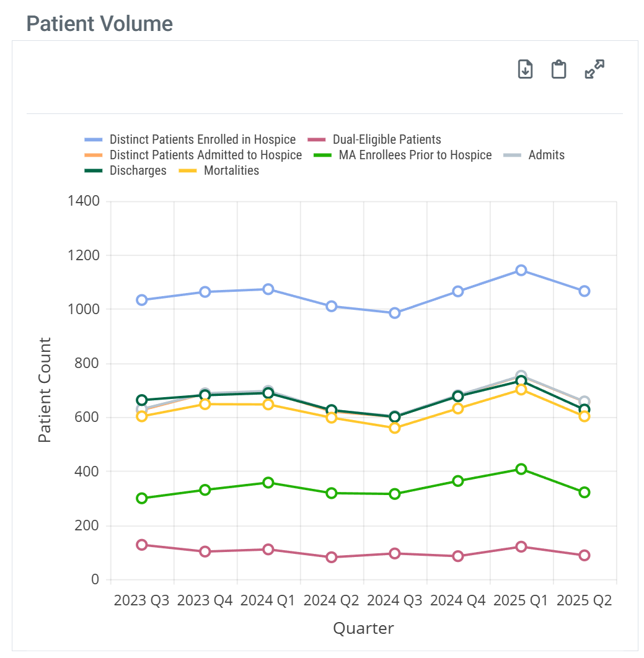Select the 2023 Q3 Dual-Eligible data point
644x658 pixels.
pyautogui.click(x=142, y=545)
